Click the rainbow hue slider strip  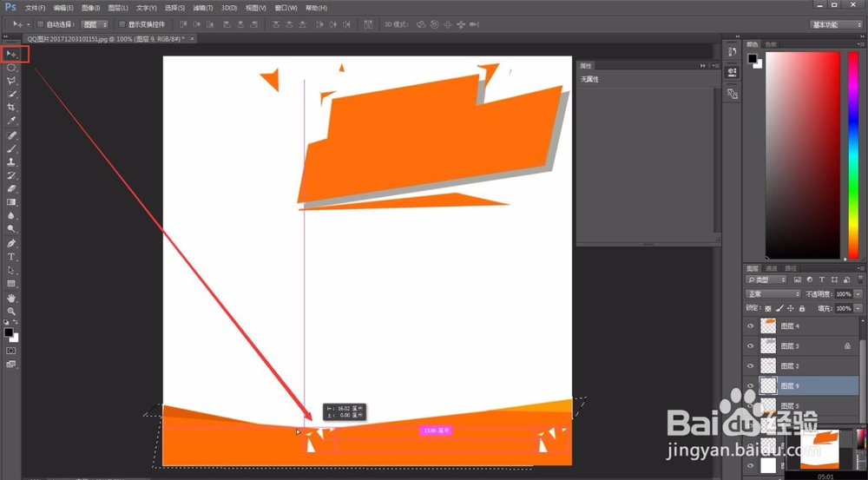pos(853,155)
